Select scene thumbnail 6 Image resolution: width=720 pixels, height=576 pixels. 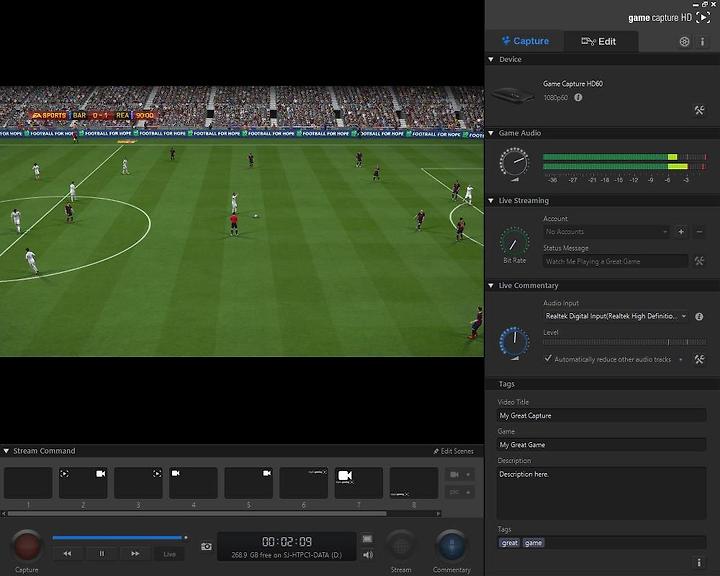pos(304,483)
